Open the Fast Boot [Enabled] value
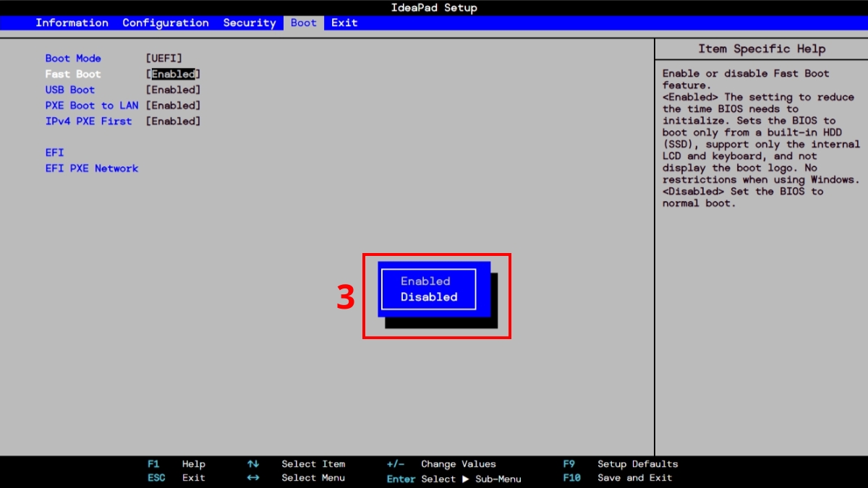 tap(173, 74)
